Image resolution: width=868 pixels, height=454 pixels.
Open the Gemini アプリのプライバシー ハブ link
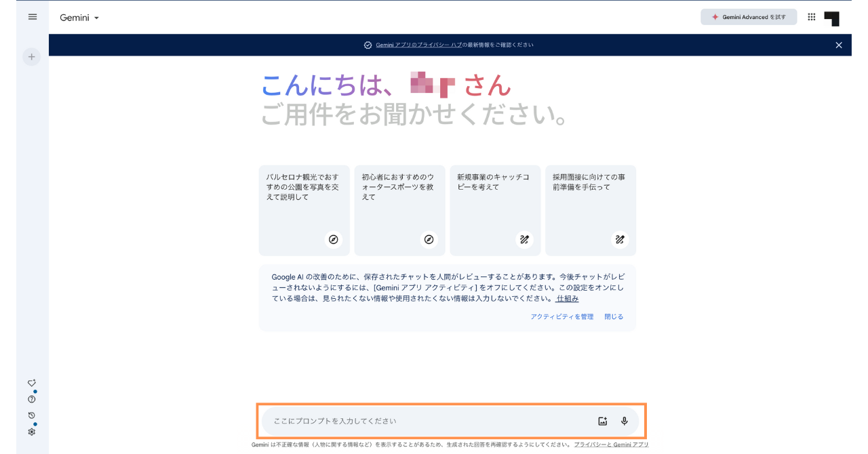click(x=418, y=45)
